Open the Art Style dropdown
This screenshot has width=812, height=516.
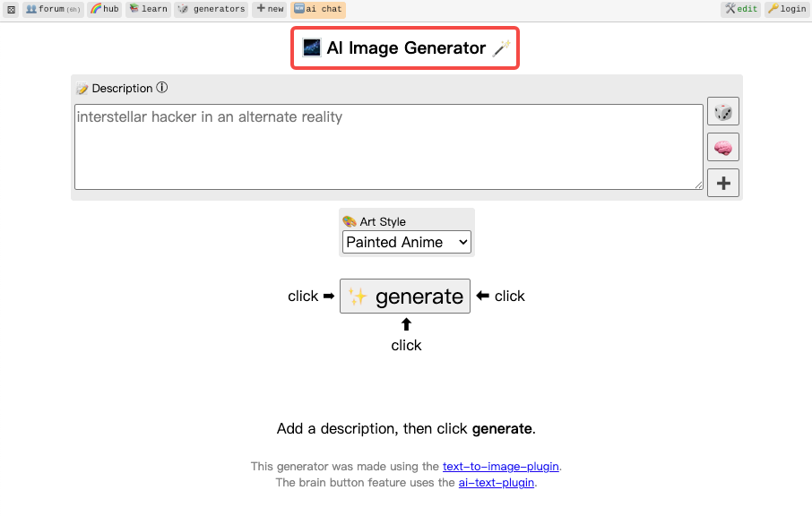[x=407, y=242]
